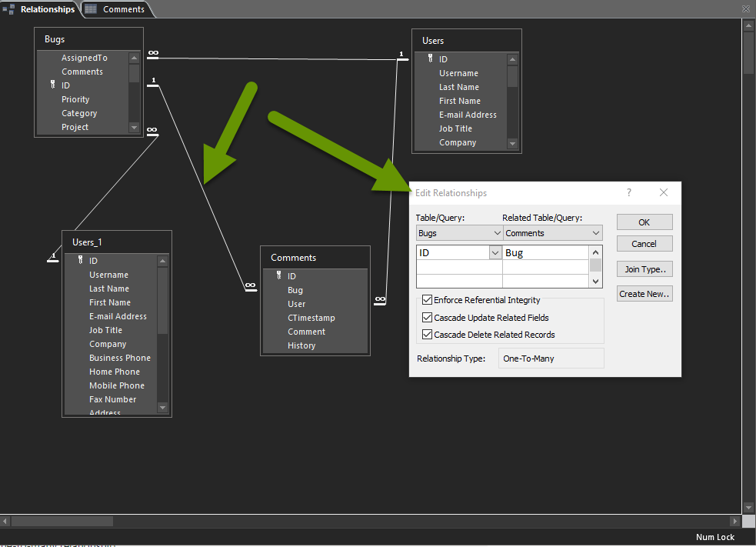Disable Cascade Delete Related Records
This screenshot has height=547, width=756.
pos(426,334)
